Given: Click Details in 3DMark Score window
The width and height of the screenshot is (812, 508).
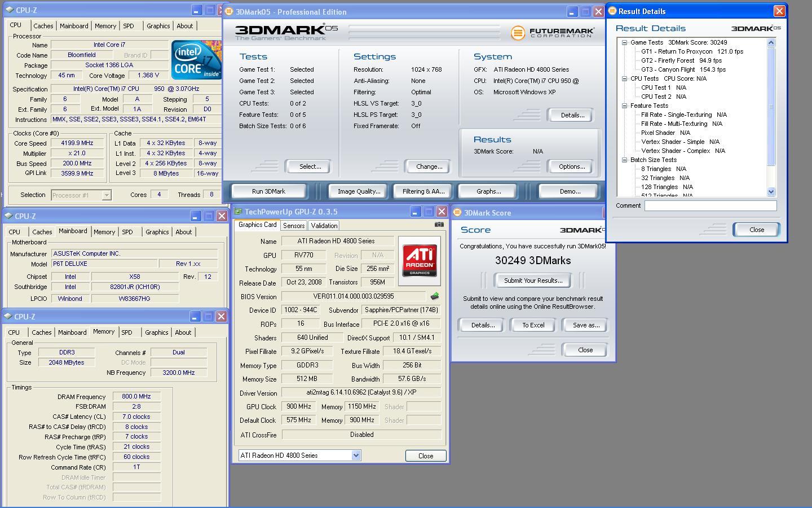Looking at the screenshot, I should [x=483, y=325].
